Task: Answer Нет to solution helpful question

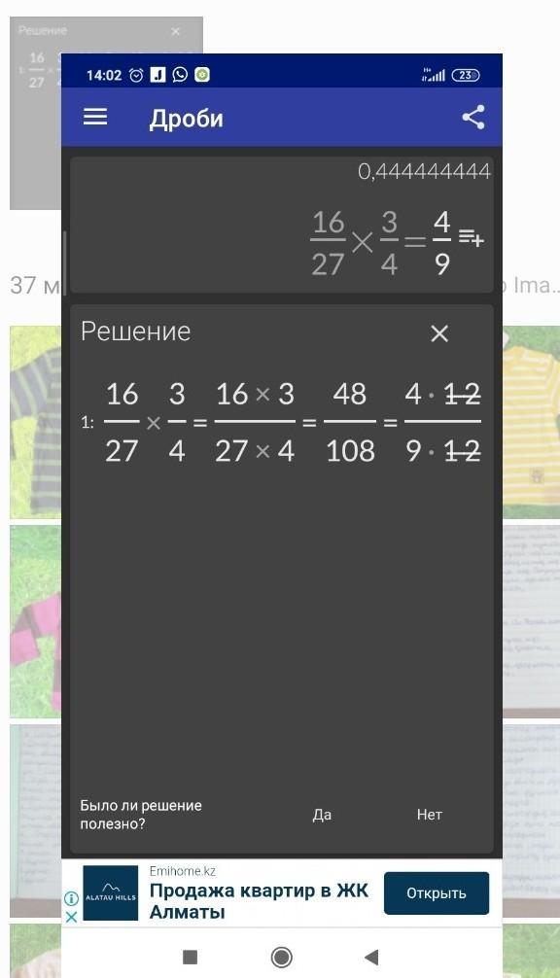Action: point(429,815)
